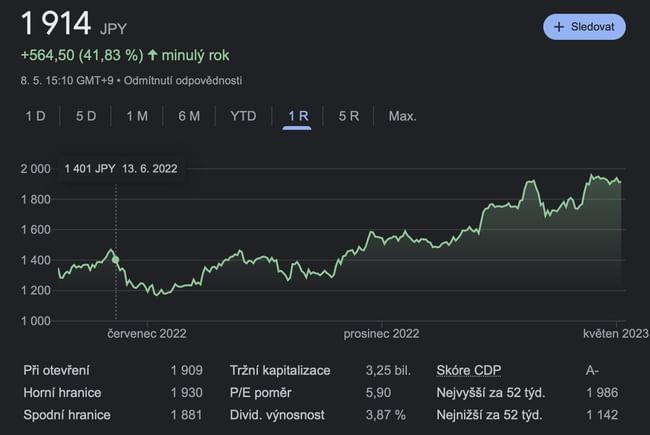
Task: Open the 5 R range tab
Action: point(349,116)
